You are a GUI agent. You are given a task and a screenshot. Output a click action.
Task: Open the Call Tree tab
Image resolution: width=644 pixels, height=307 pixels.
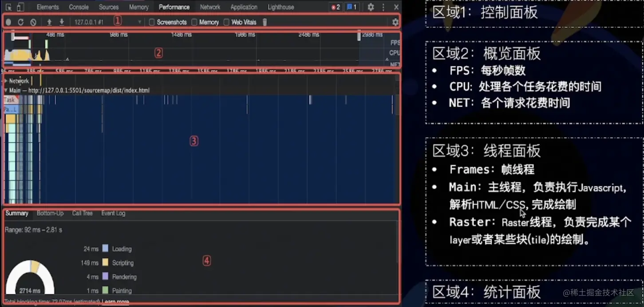[x=82, y=213]
